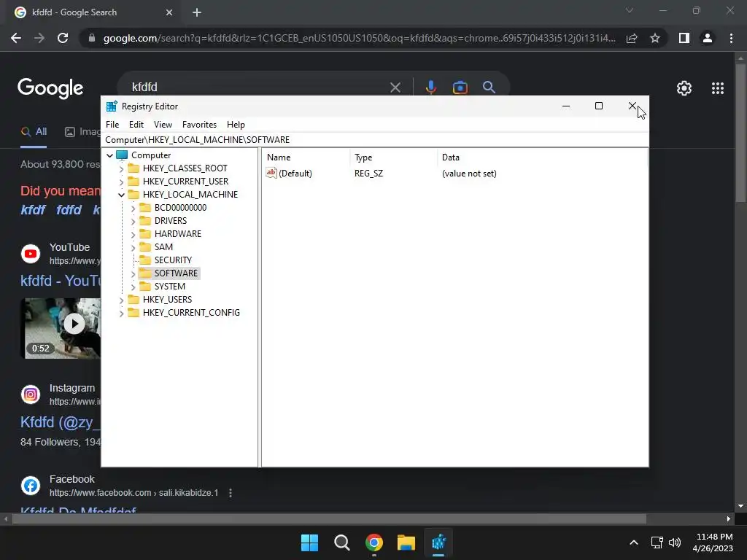The height and width of the screenshot is (560, 747).
Task: Expand the SAM key
Action: 133,247
